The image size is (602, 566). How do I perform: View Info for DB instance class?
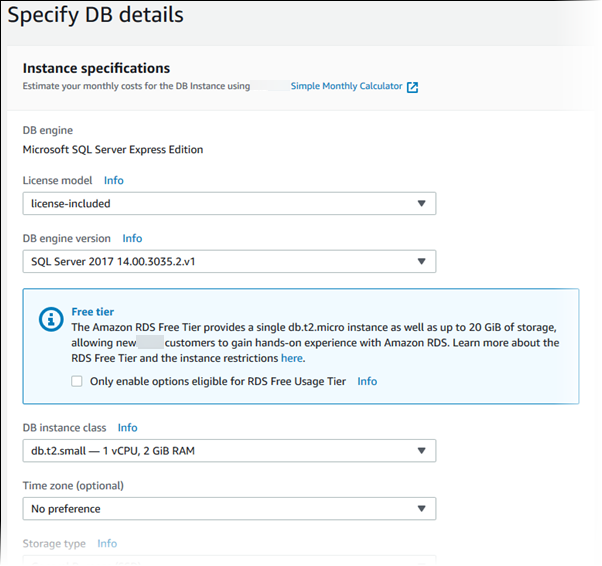coord(127,428)
